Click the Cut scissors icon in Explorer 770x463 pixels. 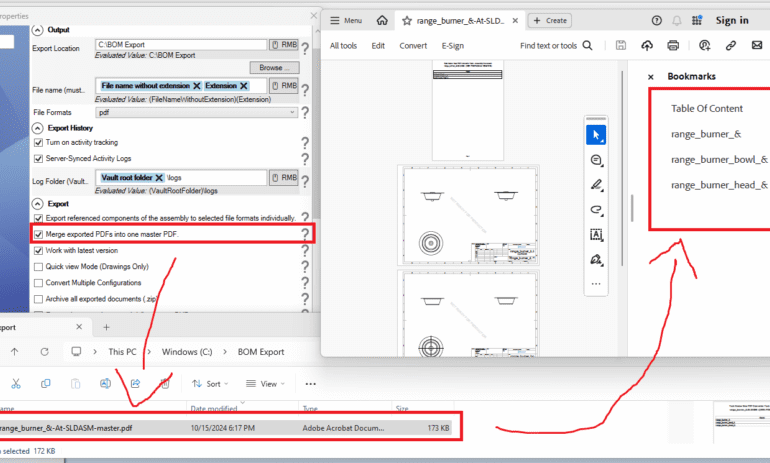(x=16, y=383)
